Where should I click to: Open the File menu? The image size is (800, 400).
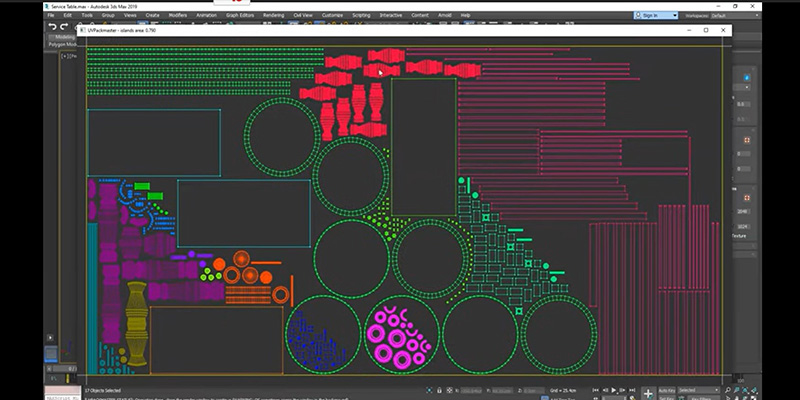51,15
